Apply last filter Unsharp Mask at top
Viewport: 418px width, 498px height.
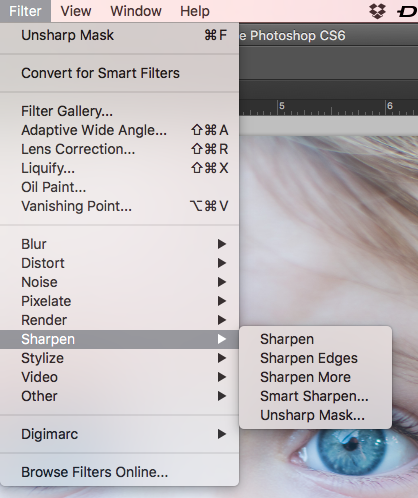pos(119,35)
